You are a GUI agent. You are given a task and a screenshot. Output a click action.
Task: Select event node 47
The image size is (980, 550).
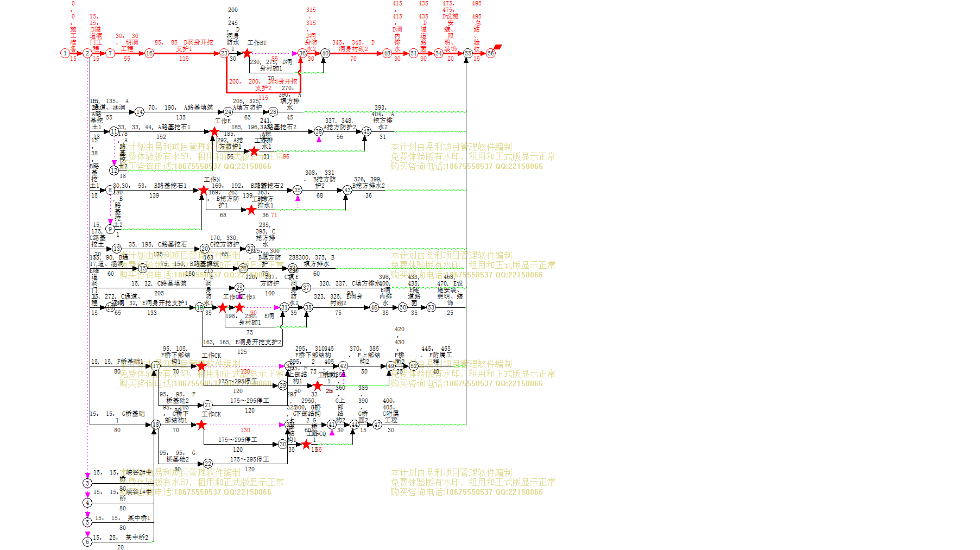point(377,425)
